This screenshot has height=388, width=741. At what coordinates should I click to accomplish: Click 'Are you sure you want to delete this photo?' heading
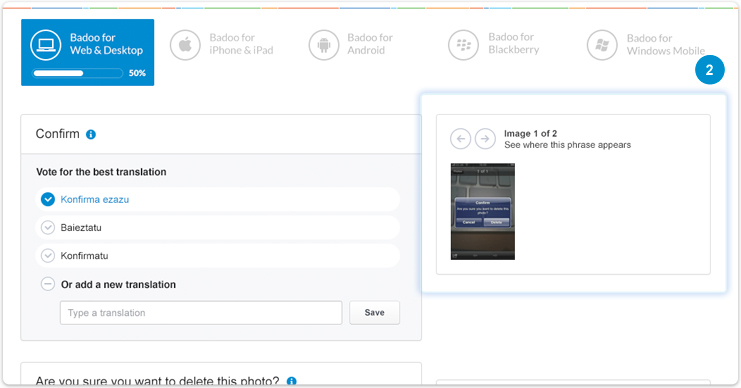(157, 381)
